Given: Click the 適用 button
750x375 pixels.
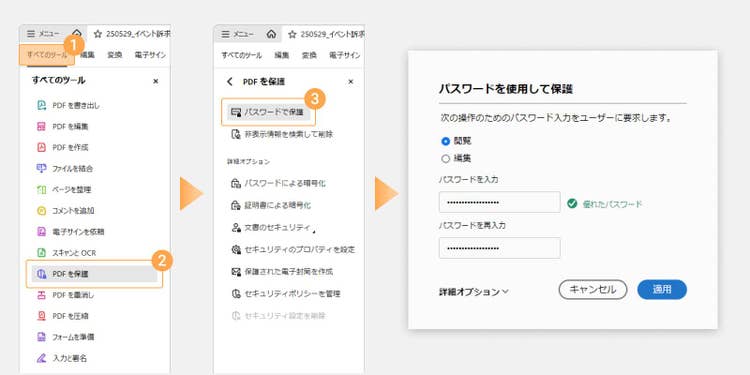Looking at the screenshot, I should pos(662,290).
